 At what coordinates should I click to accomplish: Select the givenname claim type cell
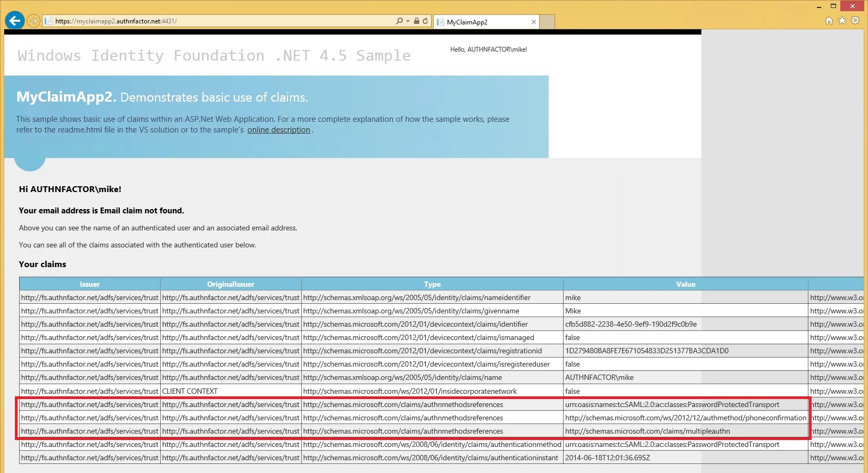(432, 311)
